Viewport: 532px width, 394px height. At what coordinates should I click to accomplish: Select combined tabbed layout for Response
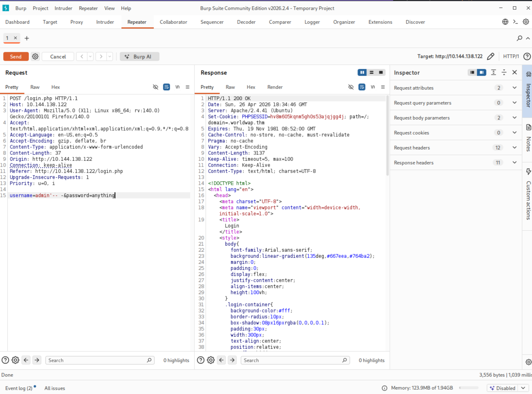click(x=381, y=72)
